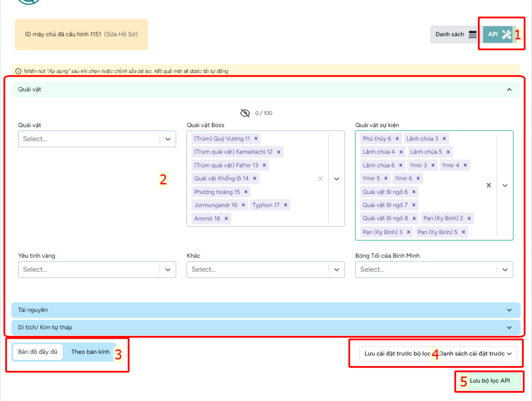Open the Yêu tinh vàng dropdown
The image size is (532, 401).
point(168,269)
